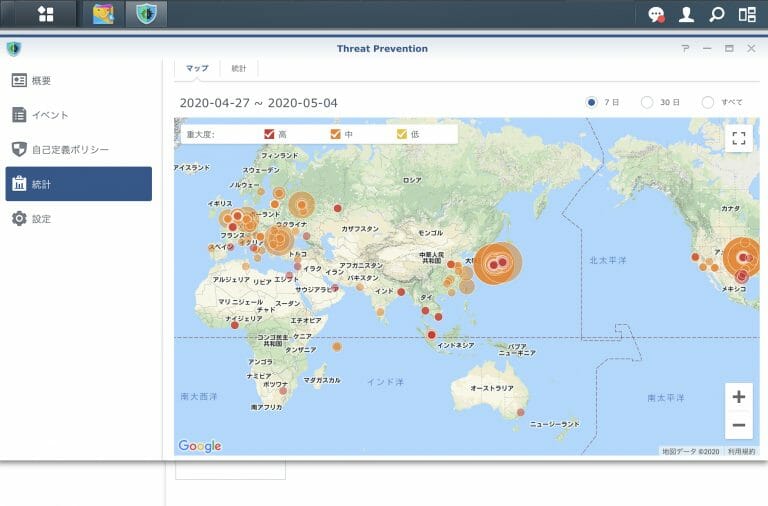Click the 重大度 label
This screenshot has height=506, width=768.
[200, 134]
